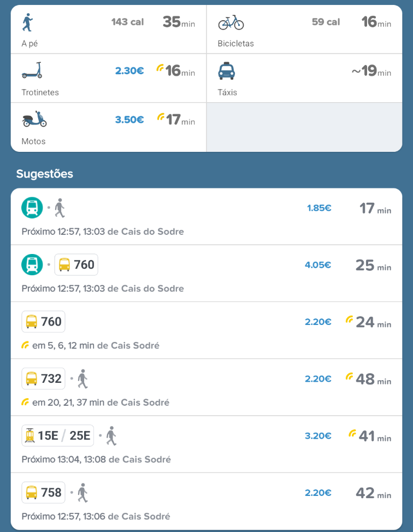Click teal train icon in 4.05€ route
The image size is (413, 532).
(x=32, y=265)
